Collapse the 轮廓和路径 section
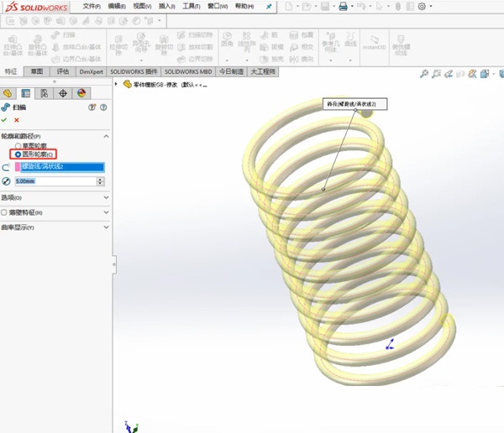This screenshot has width=504, height=433. click(106, 136)
